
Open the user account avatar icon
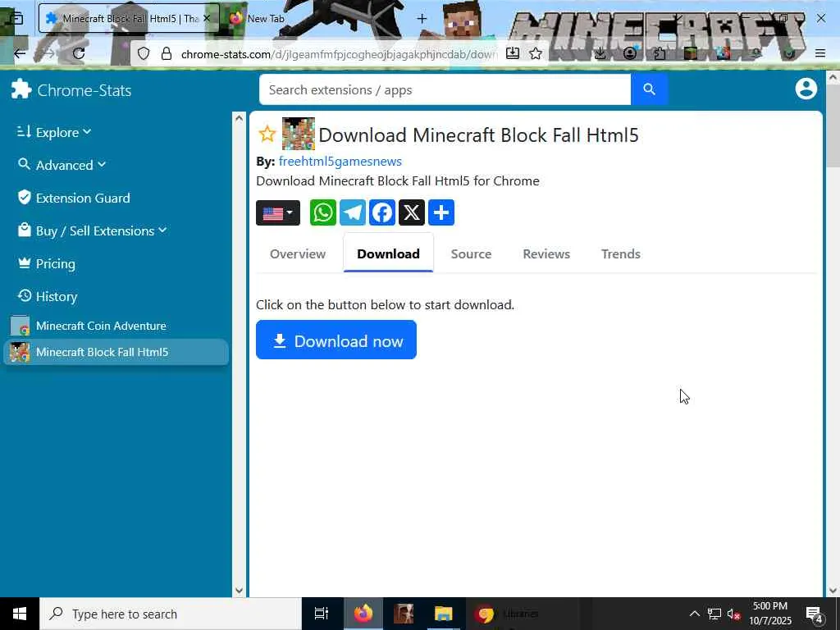click(806, 89)
